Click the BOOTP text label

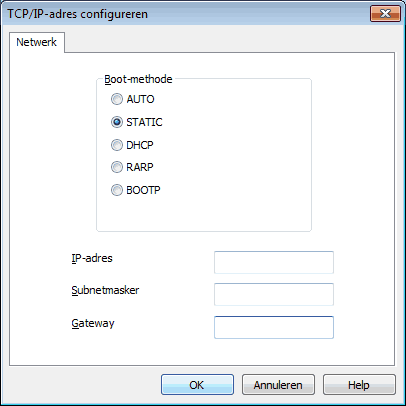point(143,190)
